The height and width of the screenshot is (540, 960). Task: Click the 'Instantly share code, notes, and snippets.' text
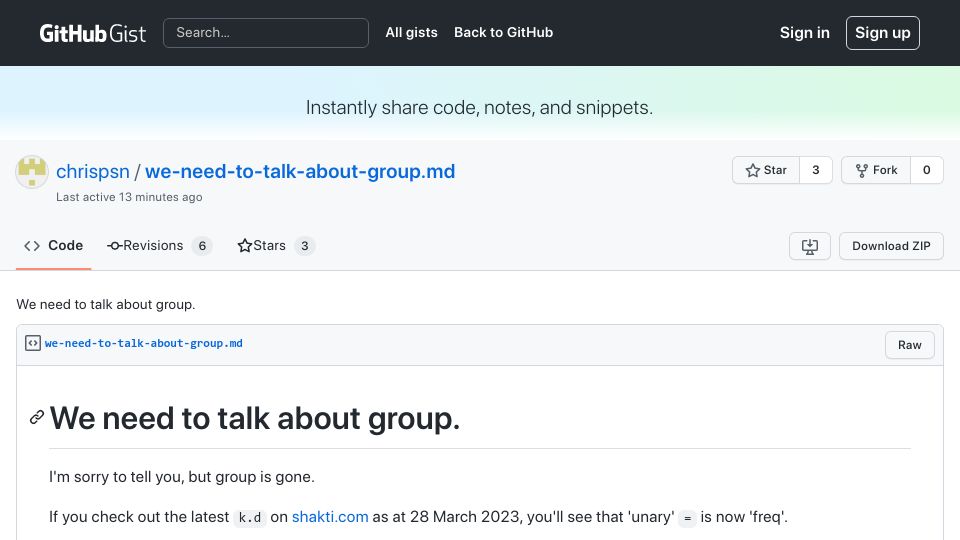(x=479, y=108)
